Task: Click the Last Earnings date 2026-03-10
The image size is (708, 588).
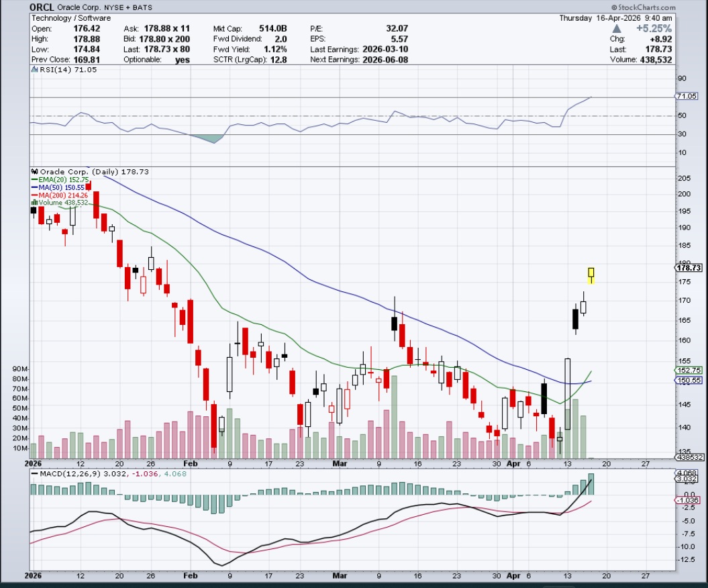Action: click(385, 49)
